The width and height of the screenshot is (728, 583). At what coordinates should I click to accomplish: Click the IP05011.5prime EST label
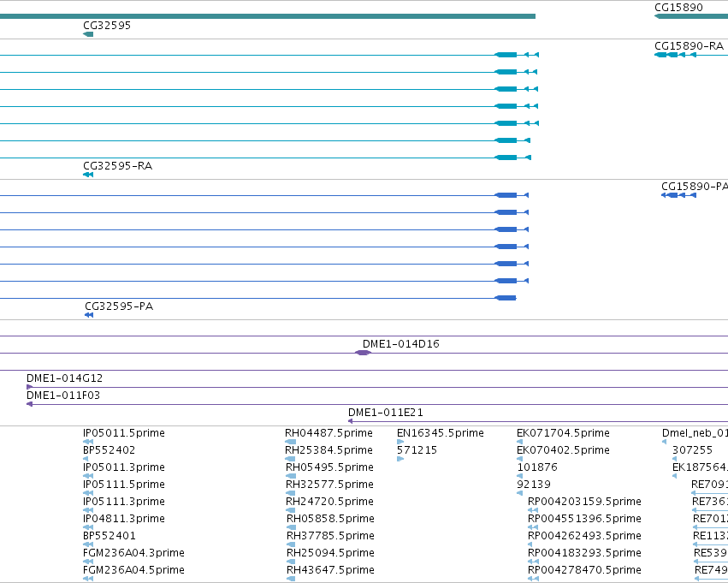(x=124, y=433)
